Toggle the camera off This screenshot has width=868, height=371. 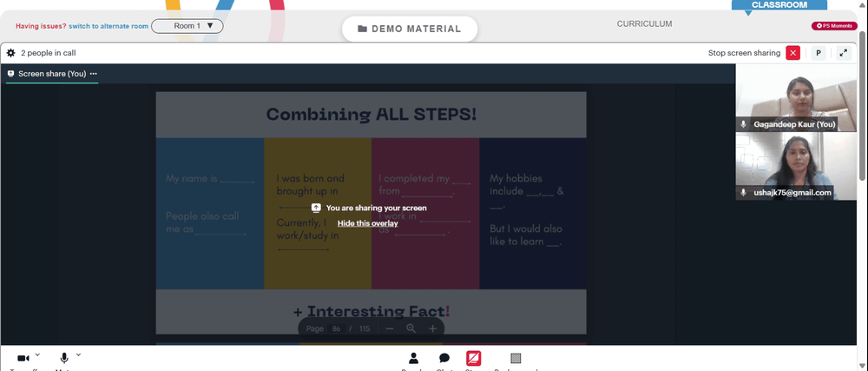click(23, 358)
